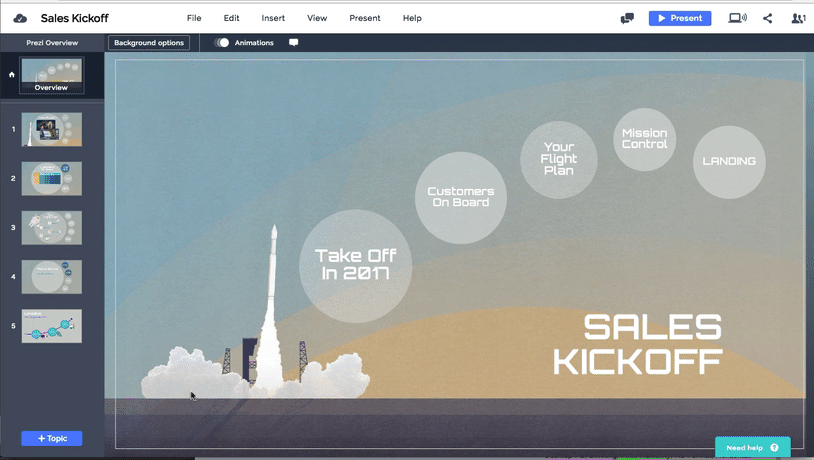This screenshot has height=460, width=814.
Task: Click the blue Present button
Action: 679,18
